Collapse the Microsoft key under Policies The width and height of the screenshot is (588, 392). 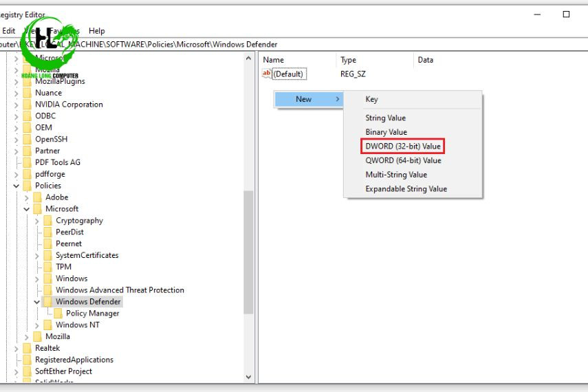(27, 209)
